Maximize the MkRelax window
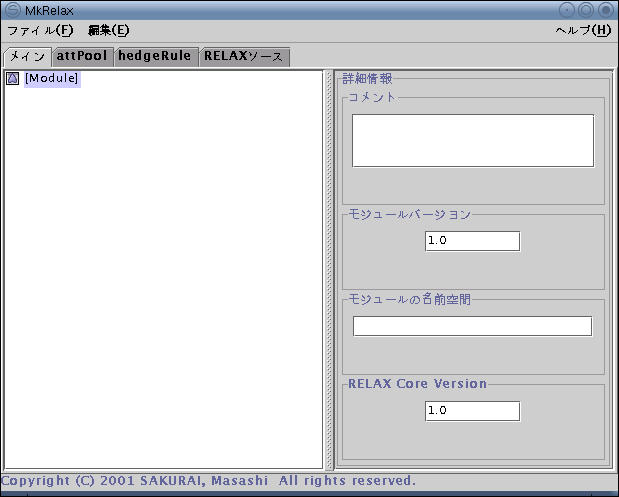Viewport: 619px width, 497px height. pos(586,10)
